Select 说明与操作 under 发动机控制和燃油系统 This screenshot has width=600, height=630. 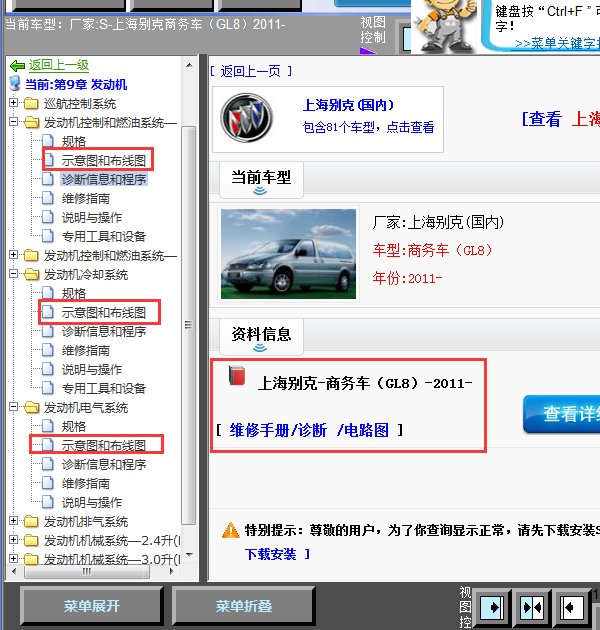click(92, 217)
